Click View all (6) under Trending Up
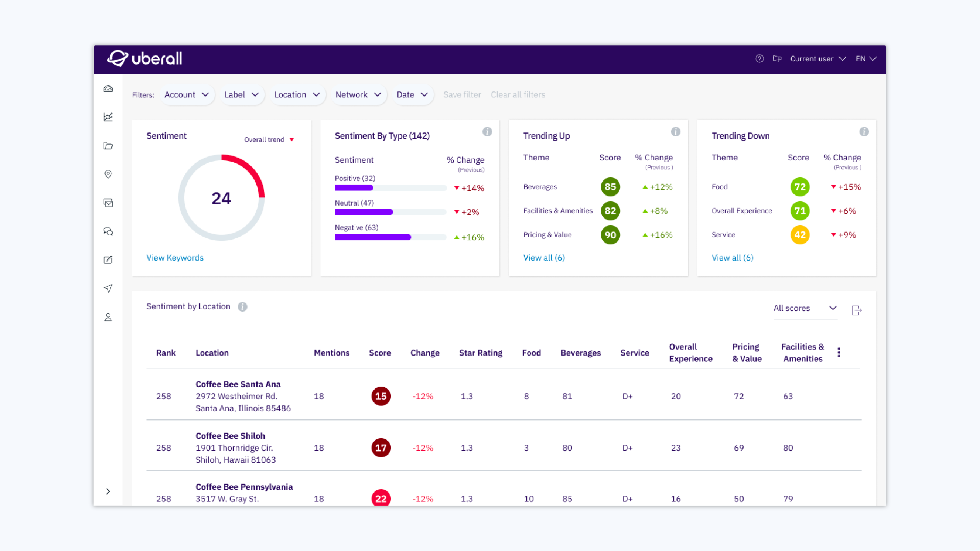 point(544,258)
